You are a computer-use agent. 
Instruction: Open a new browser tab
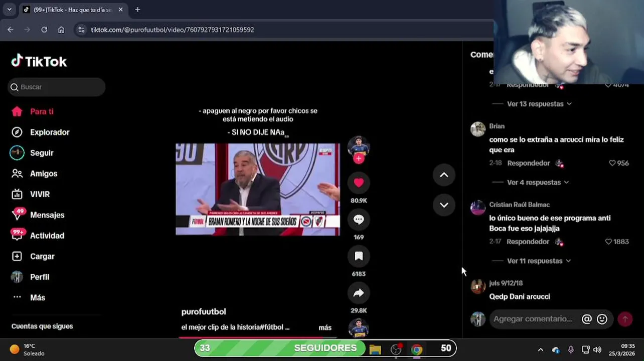[137, 10]
